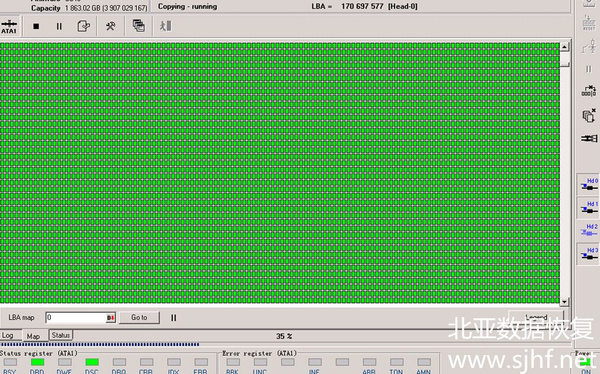The height and width of the screenshot is (374, 600).
Task: Click the map scrollbar down arrow
Action: tap(564, 302)
